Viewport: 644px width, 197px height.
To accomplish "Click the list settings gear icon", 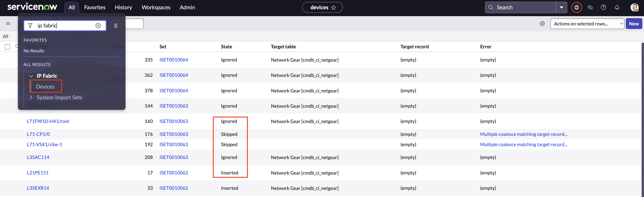I will coord(542,24).
